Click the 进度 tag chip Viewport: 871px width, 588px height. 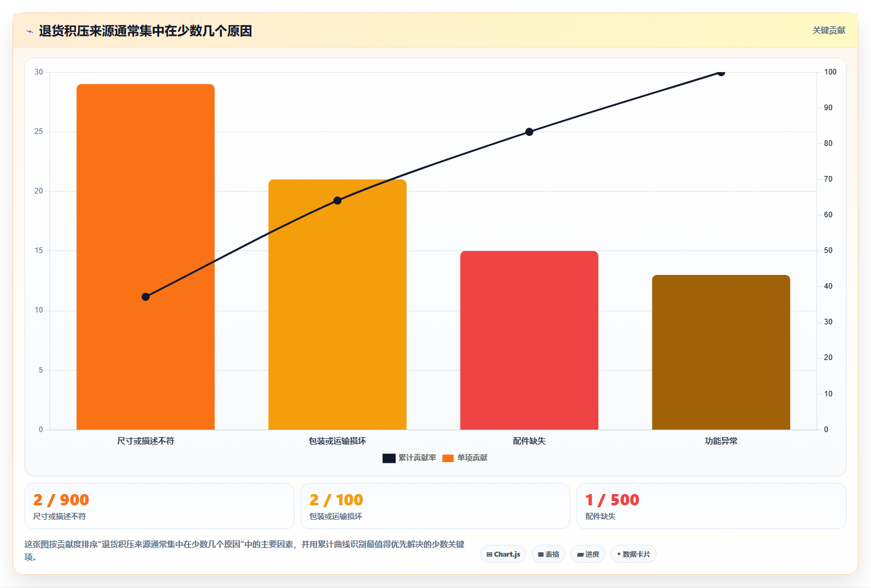[x=588, y=554]
